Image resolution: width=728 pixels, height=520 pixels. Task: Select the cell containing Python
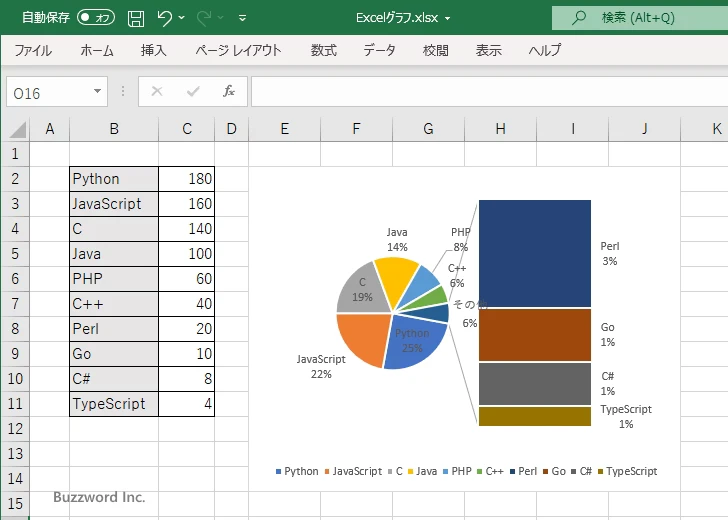pos(114,179)
